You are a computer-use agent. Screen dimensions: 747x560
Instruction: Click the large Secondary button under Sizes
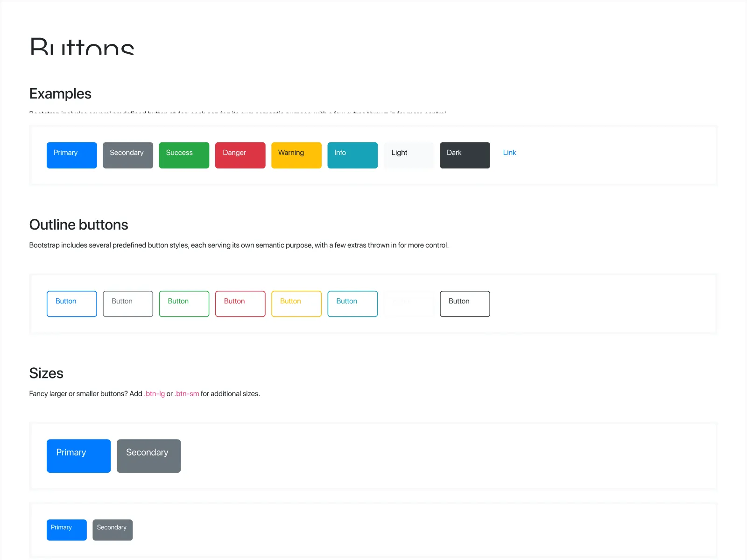148,456
